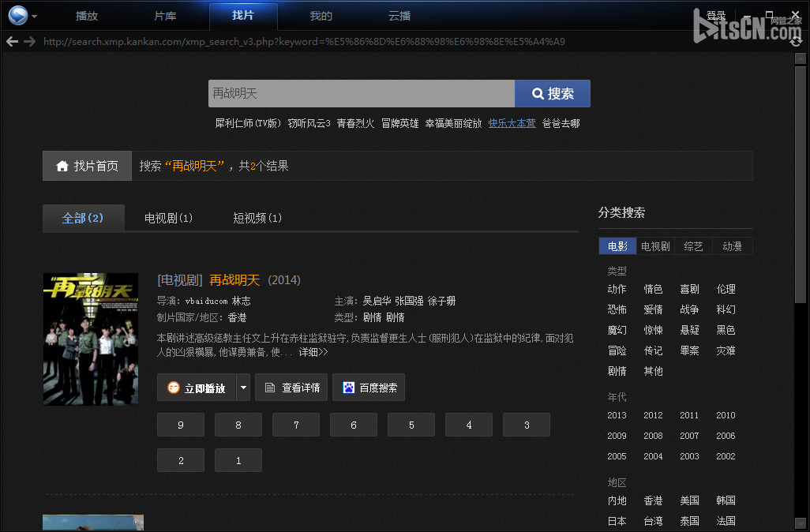The image size is (810, 532).
Task: Open 爸爸去哪 suggested search
Action: pos(561,123)
